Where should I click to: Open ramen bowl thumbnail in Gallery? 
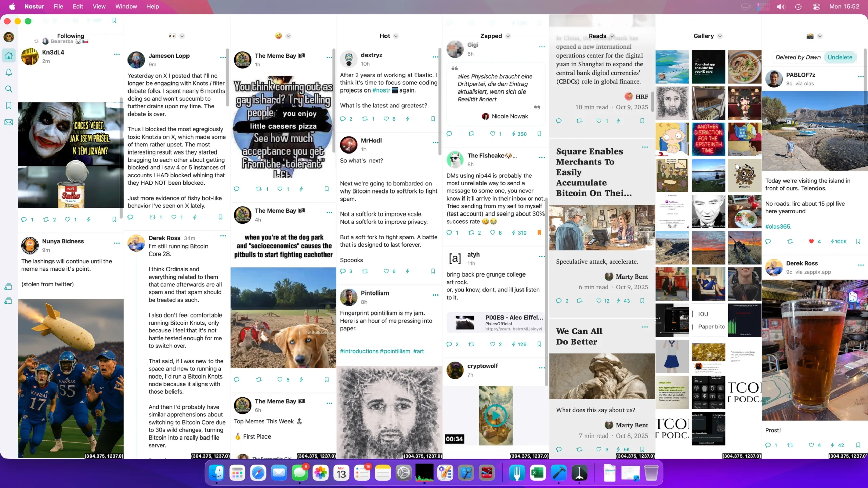[744, 67]
